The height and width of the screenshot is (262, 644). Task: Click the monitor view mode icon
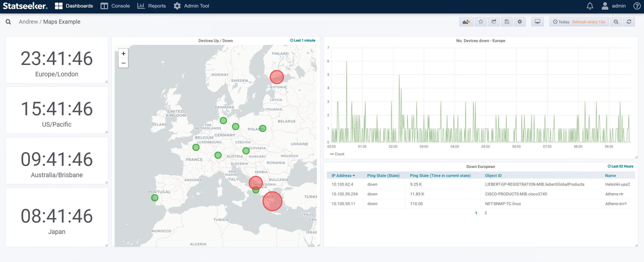point(537,22)
